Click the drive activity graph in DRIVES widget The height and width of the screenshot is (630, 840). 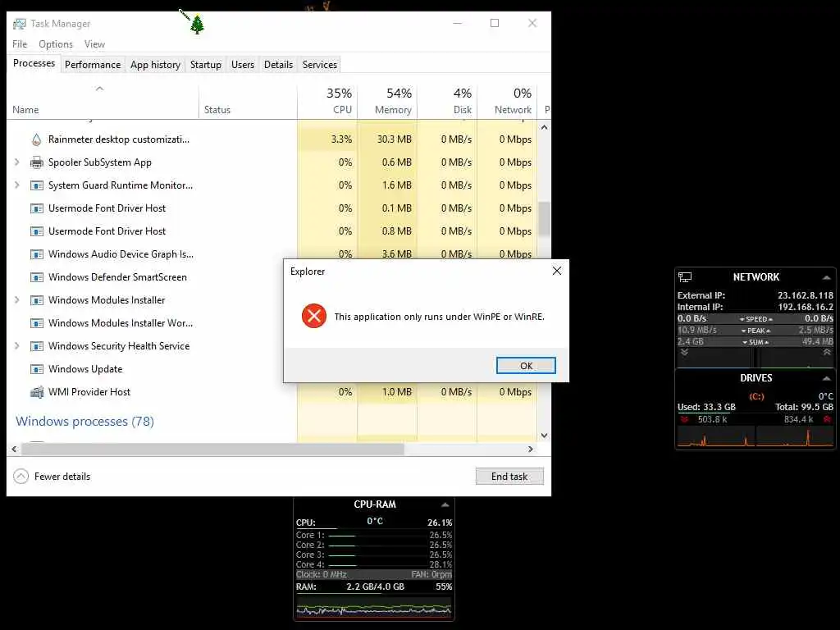[756, 436]
